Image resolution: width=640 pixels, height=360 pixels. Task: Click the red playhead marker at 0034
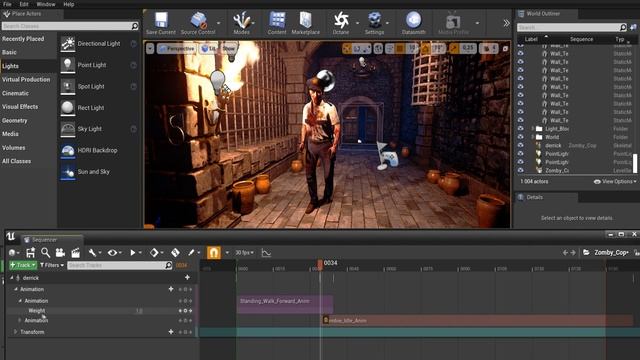pyautogui.click(x=320, y=264)
